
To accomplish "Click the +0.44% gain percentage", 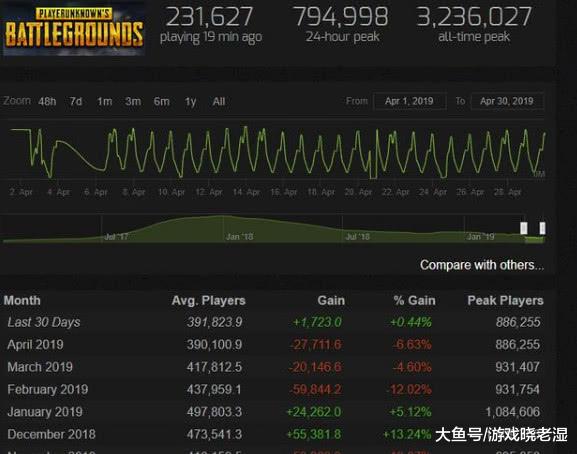I will point(411,322).
